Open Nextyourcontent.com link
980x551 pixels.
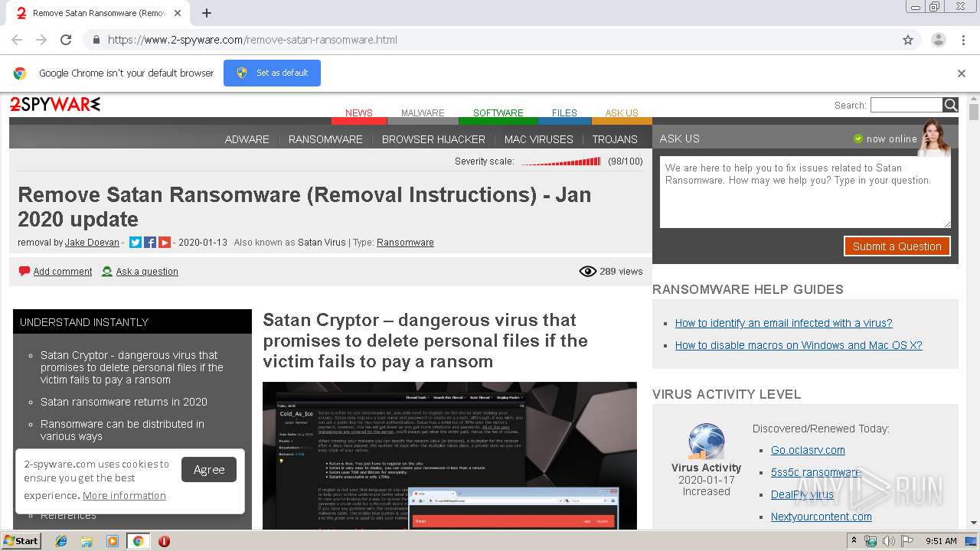822,517
